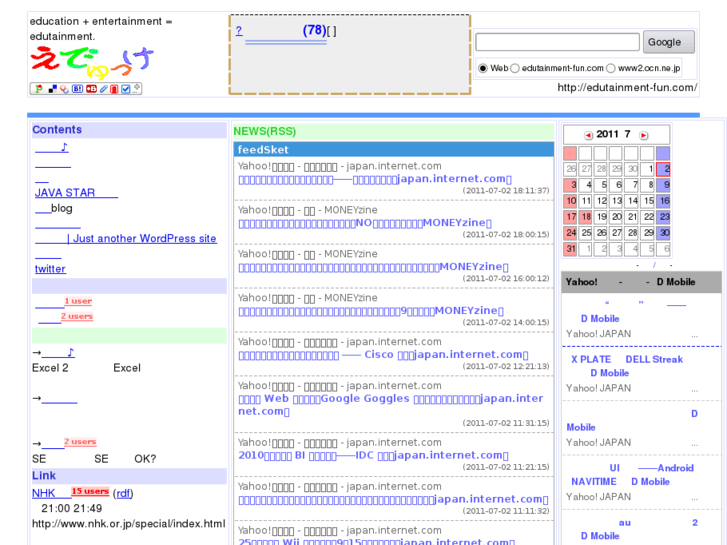Go to next month in calendar
Image resolution: width=727 pixels, height=545 pixels.
tap(644, 135)
